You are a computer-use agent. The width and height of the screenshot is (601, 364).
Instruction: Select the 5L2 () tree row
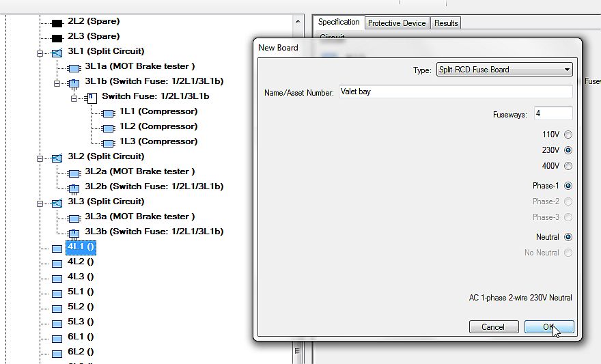(x=81, y=307)
